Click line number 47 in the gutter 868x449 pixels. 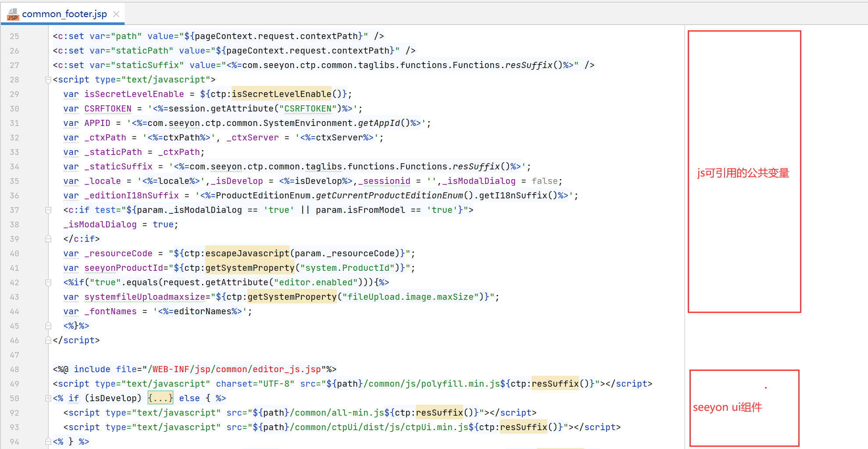(x=14, y=355)
